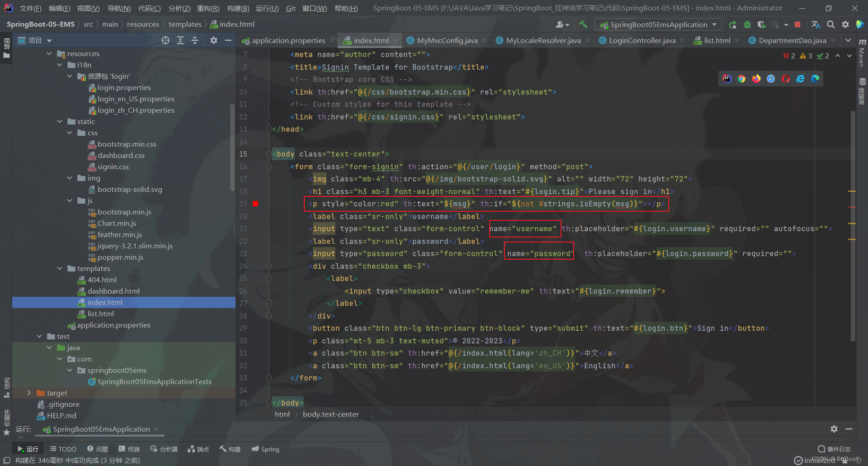The width and height of the screenshot is (868, 466).
Task: Open dashboard.html in project tree
Action: [113, 291]
